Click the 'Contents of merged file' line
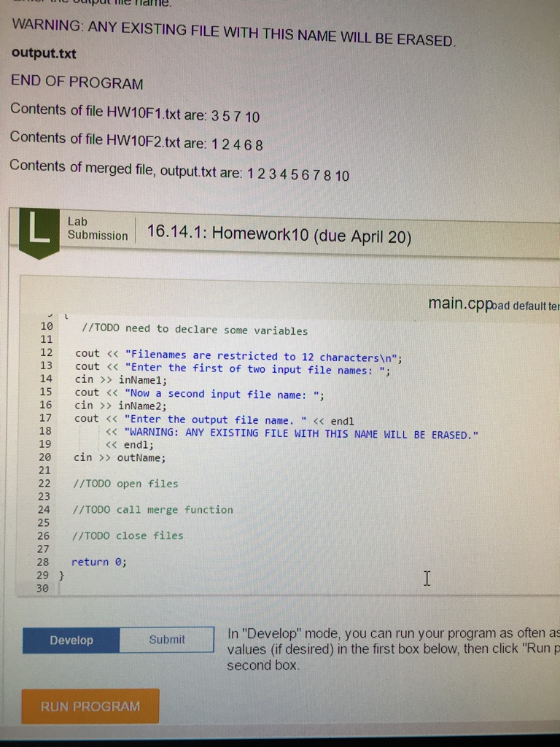Image resolution: width=560 pixels, height=747 pixels. (179, 171)
